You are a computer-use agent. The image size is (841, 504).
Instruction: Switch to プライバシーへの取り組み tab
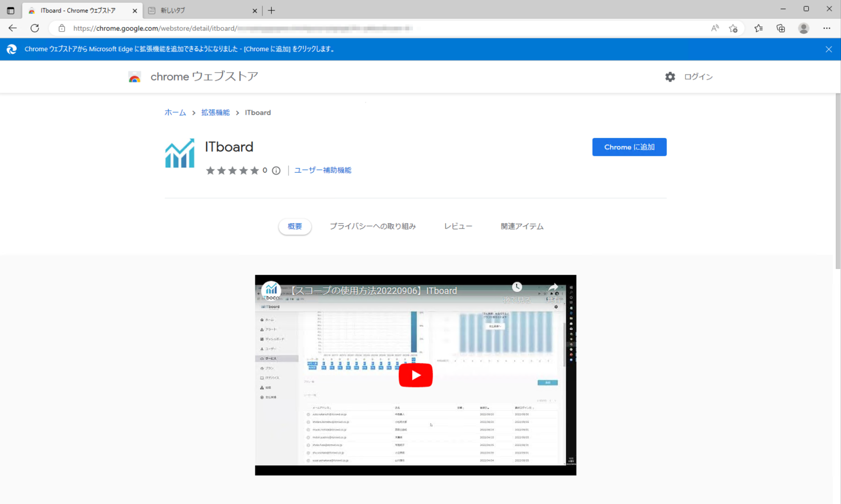coord(372,226)
